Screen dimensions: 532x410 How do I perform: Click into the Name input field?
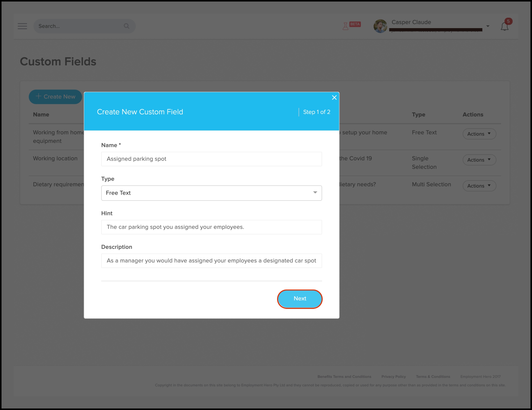(x=211, y=159)
